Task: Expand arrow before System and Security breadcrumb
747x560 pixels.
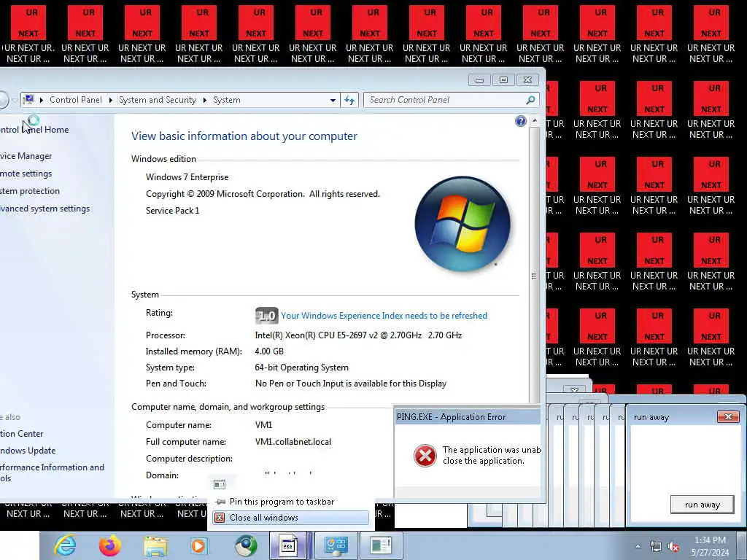Action: [111, 100]
